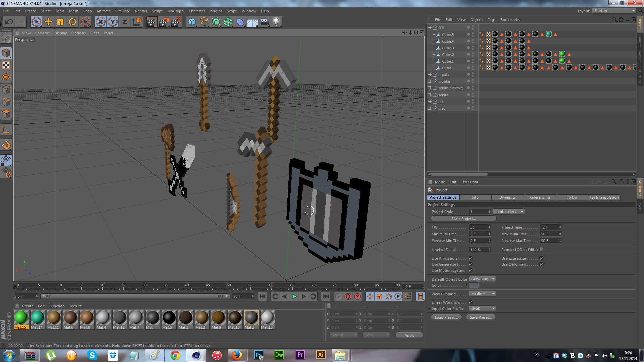644x362 pixels.
Task: Render active view with clapperboard icon
Action: [x=152, y=22]
